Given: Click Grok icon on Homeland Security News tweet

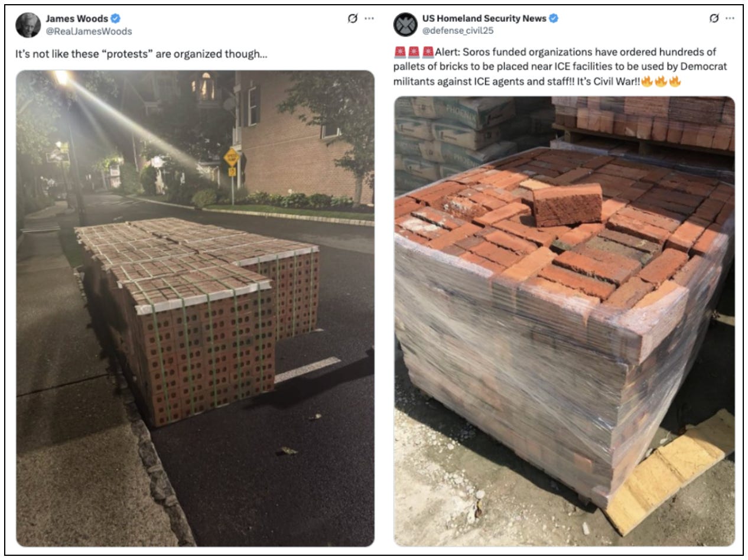Looking at the screenshot, I should pyautogui.click(x=714, y=18).
